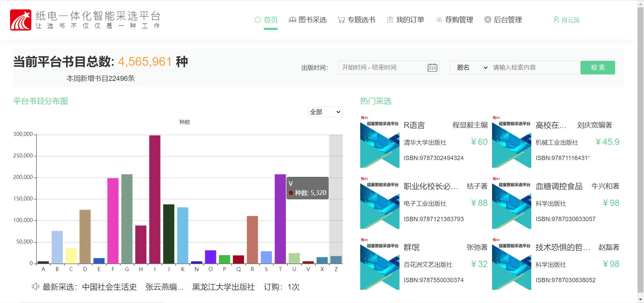Click the 血糖调控食品 book cover thumbnail
Screen dimensions: 644x303
(512, 203)
